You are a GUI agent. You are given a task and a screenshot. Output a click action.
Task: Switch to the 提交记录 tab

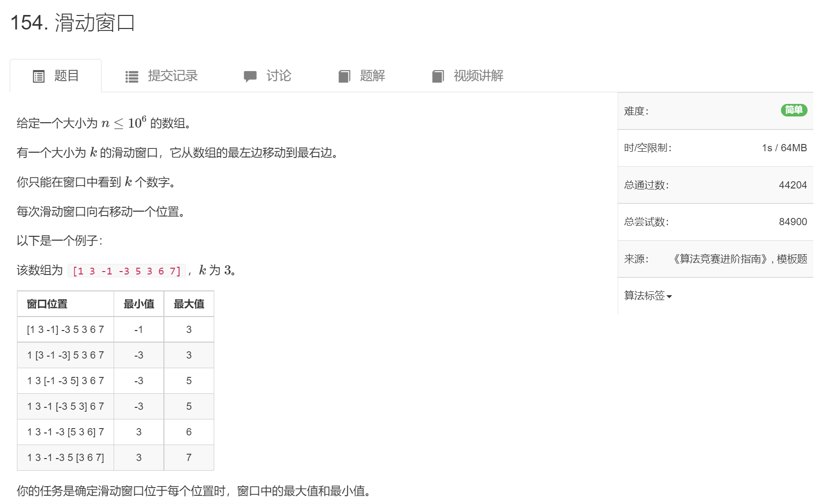click(162, 76)
